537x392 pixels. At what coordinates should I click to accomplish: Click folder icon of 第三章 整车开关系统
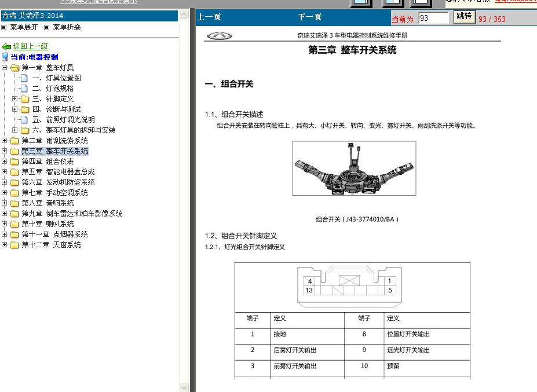[14, 151]
